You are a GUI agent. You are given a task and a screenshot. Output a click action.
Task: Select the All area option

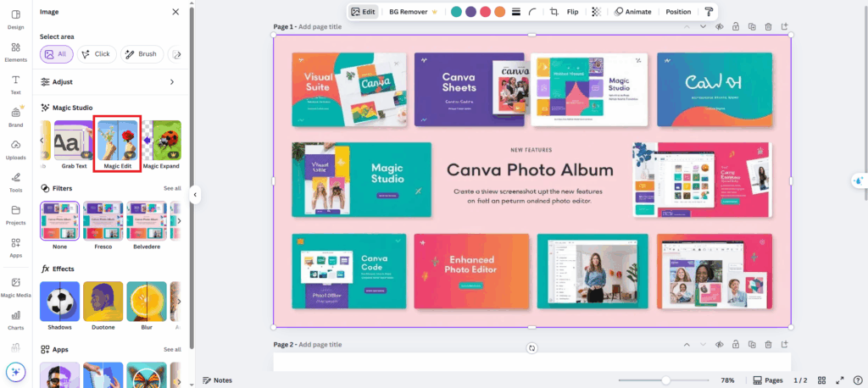[57, 54]
